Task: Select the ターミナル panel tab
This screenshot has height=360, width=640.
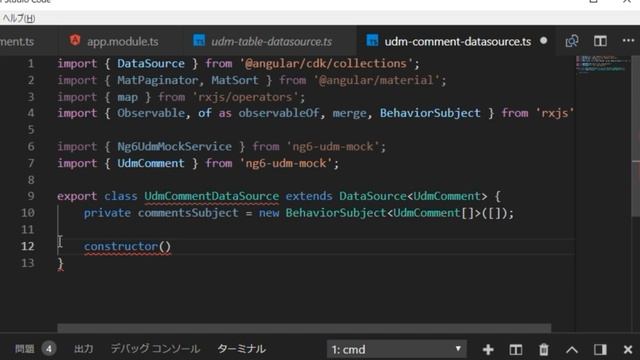Action: pos(241,349)
